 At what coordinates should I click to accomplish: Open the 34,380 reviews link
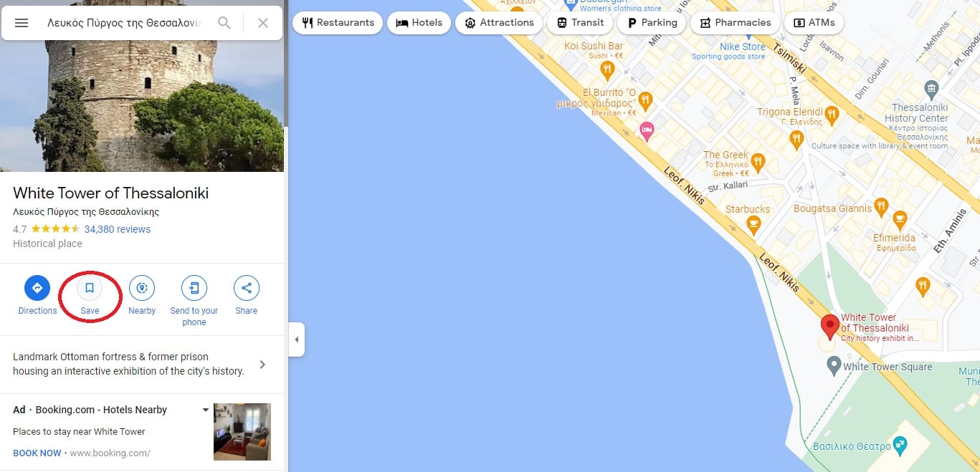tap(118, 229)
